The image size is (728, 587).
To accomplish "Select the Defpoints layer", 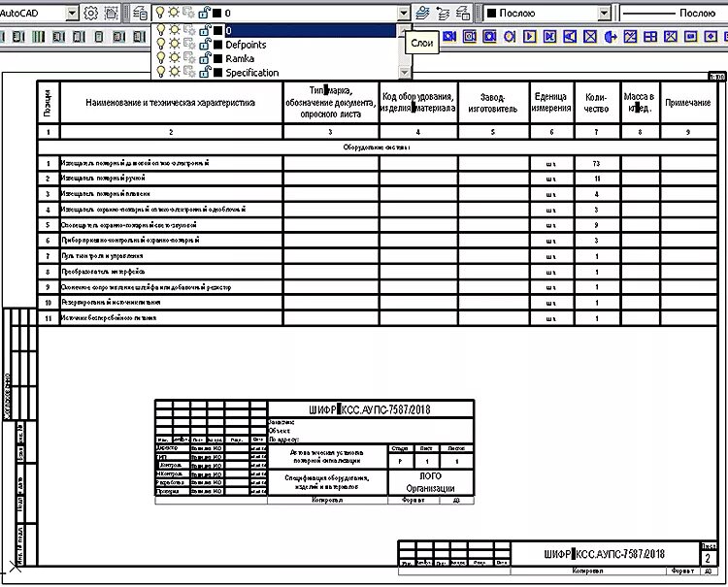I will [276, 45].
